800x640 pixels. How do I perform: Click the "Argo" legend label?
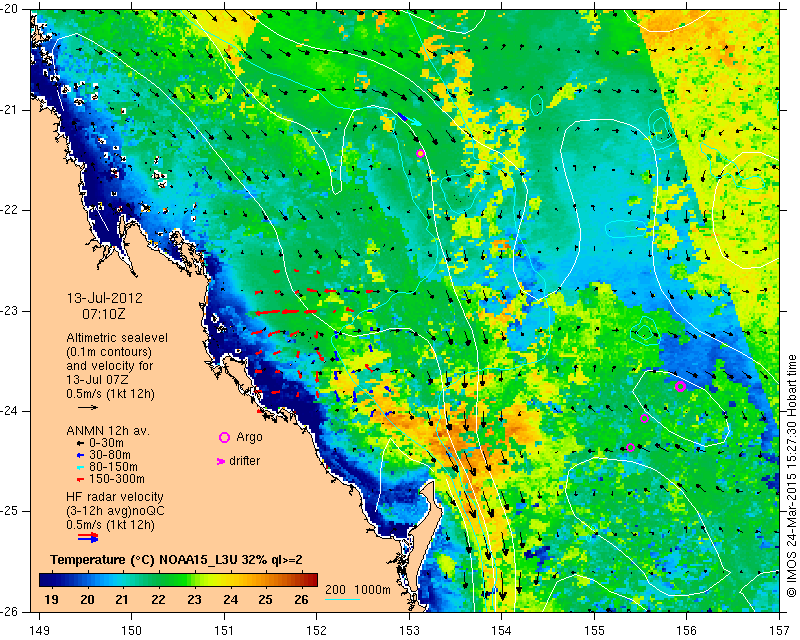tap(249, 437)
